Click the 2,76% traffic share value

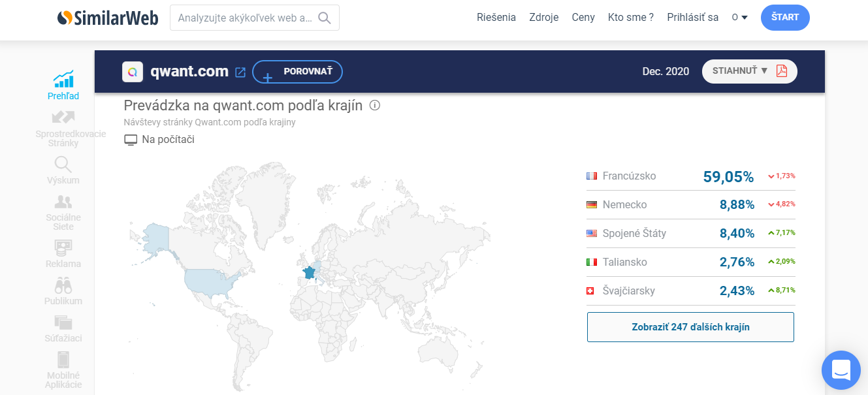click(x=737, y=262)
